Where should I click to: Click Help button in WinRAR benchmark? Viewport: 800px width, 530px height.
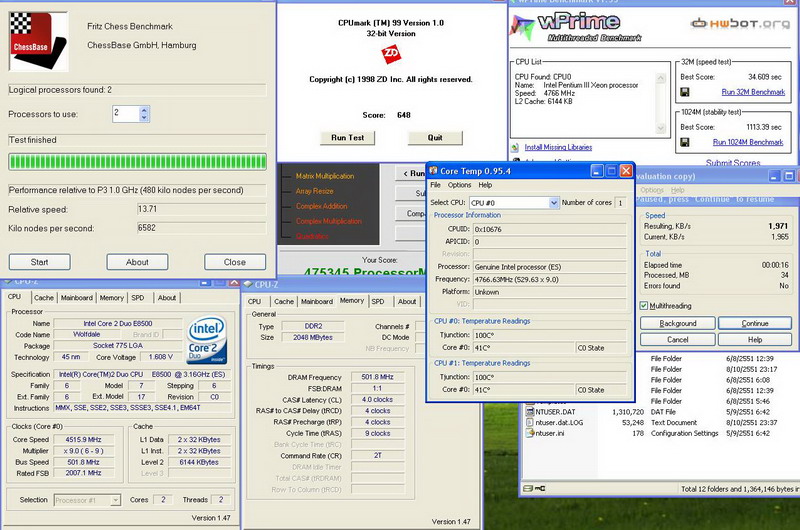click(755, 340)
